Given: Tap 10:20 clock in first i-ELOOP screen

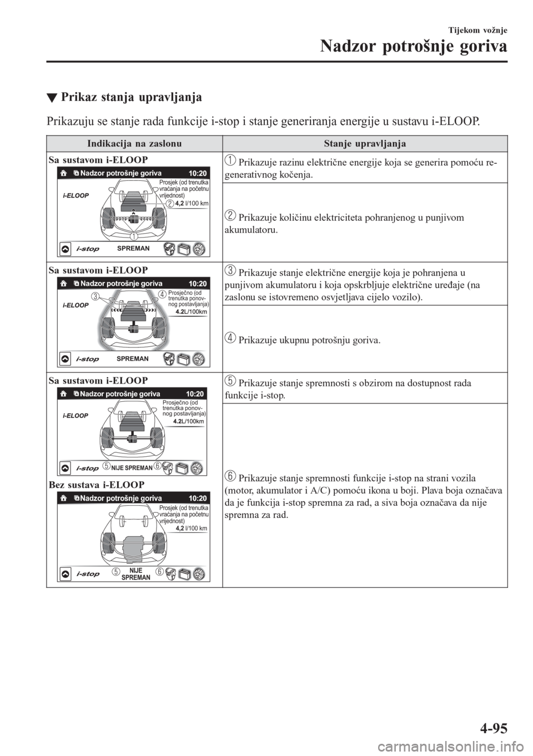Looking at the screenshot, I should [198, 173].
